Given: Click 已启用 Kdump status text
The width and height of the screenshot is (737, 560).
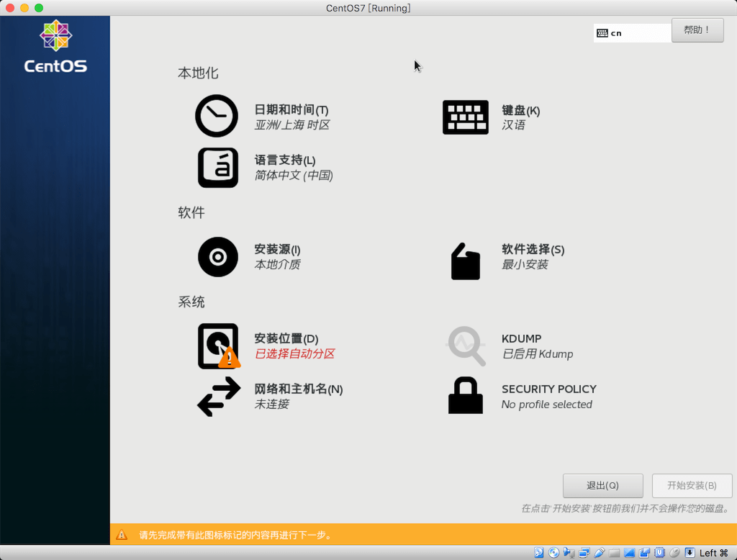Looking at the screenshot, I should (537, 353).
